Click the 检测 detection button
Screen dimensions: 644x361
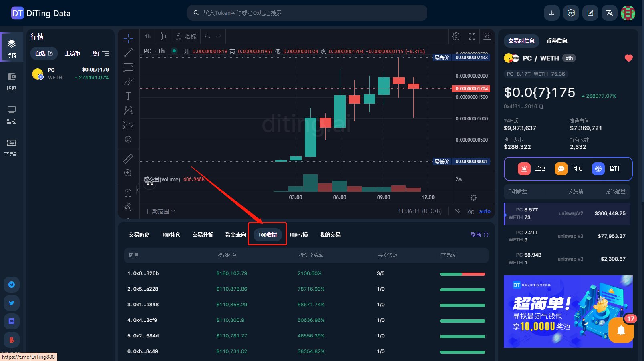[x=607, y=168]
